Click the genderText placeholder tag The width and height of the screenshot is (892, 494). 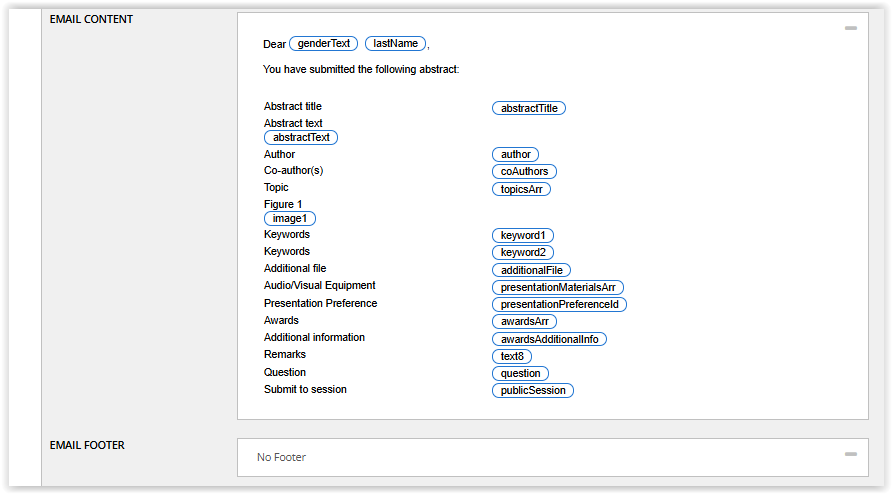coord(324,44)
